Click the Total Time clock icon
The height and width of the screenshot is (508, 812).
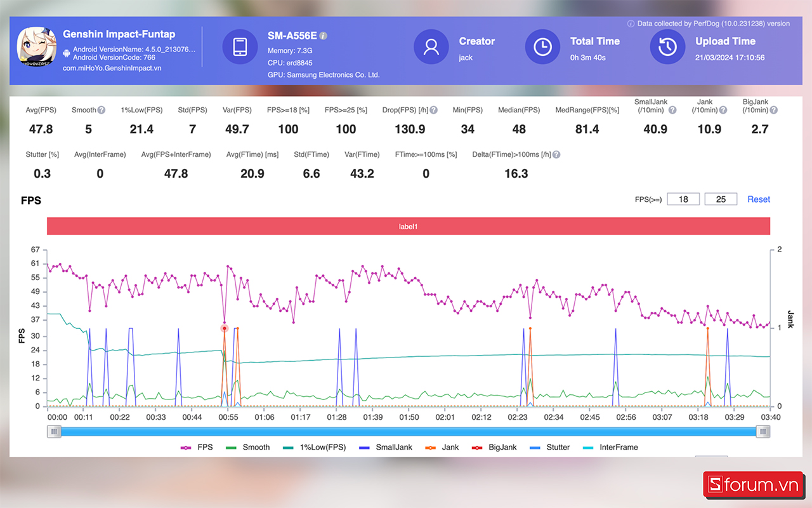click(x=542, y=48)
